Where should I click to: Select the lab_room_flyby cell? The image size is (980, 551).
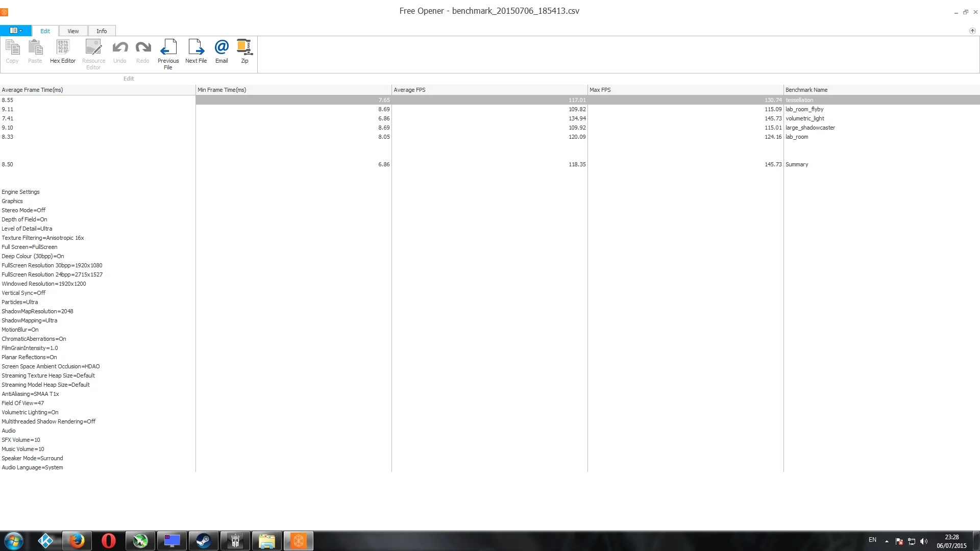tap(881, 109)
